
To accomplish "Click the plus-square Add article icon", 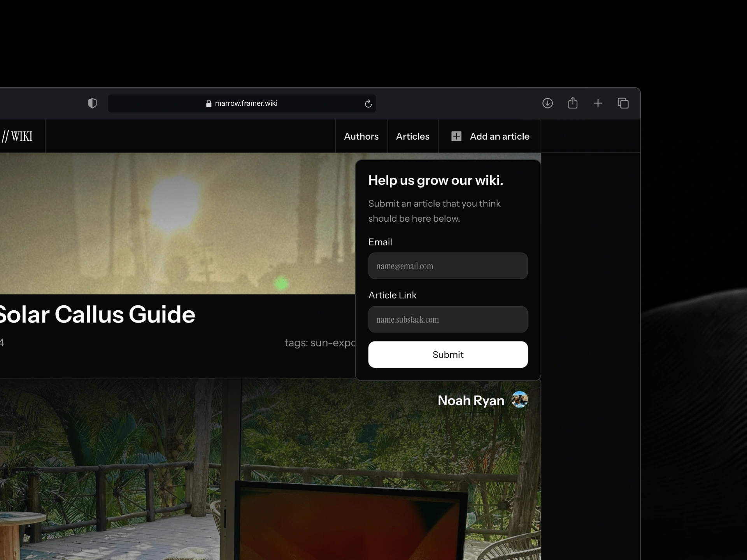I will [x=456, y=136].
